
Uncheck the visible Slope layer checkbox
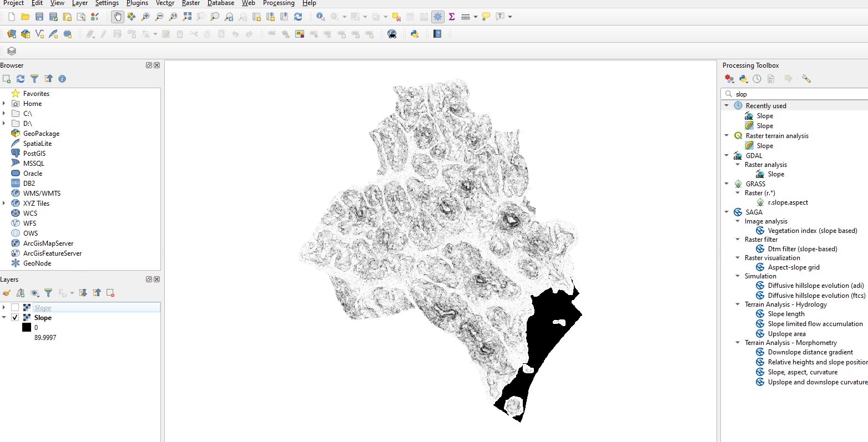15,317
